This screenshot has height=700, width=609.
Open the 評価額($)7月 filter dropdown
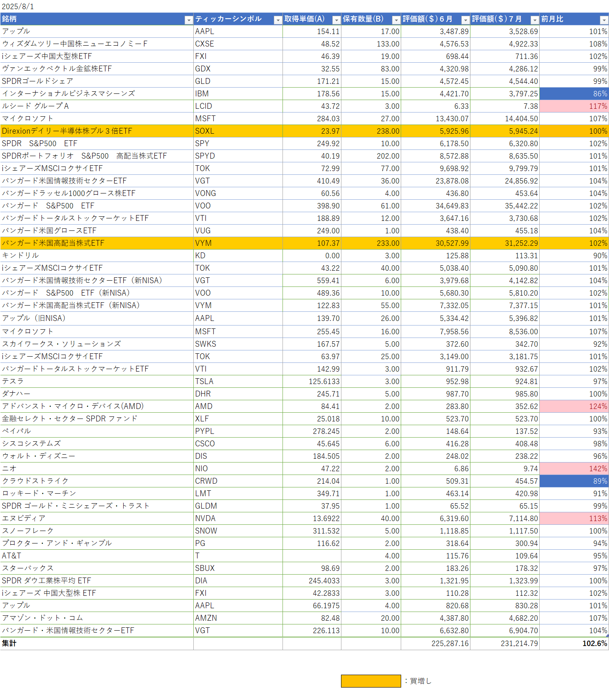click(535, 20)
